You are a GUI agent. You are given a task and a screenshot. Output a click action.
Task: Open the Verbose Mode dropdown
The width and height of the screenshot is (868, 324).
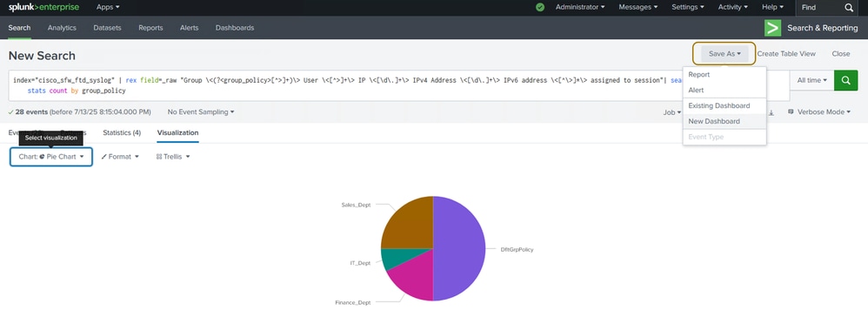click(x=819, y=112)
